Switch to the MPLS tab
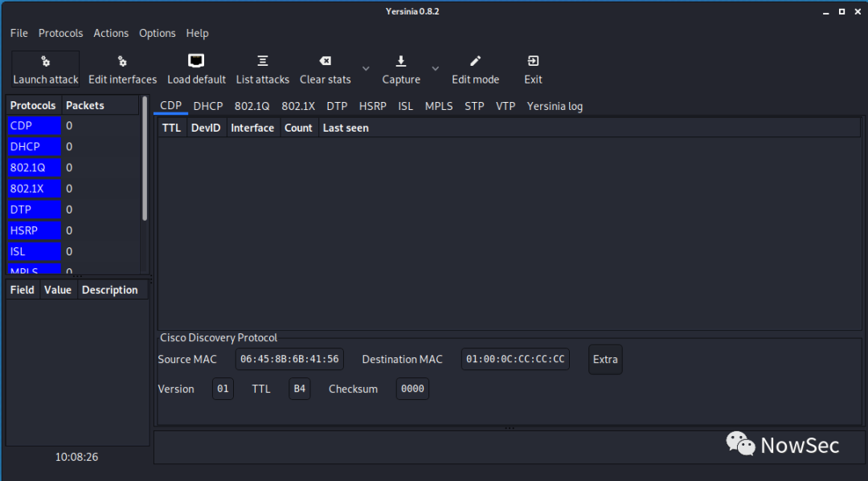This screenshot has width=868, height=481. click(439, 106)
